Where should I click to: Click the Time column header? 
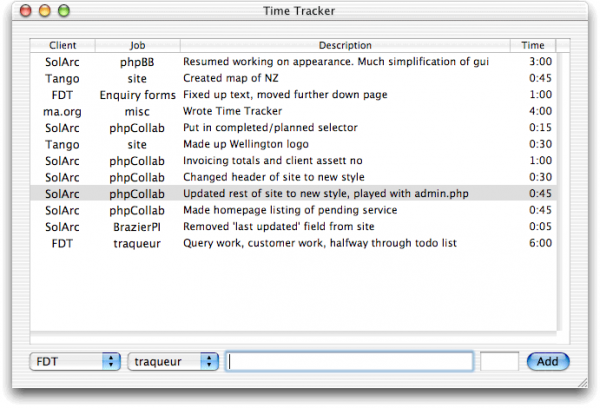pos(533,45)
